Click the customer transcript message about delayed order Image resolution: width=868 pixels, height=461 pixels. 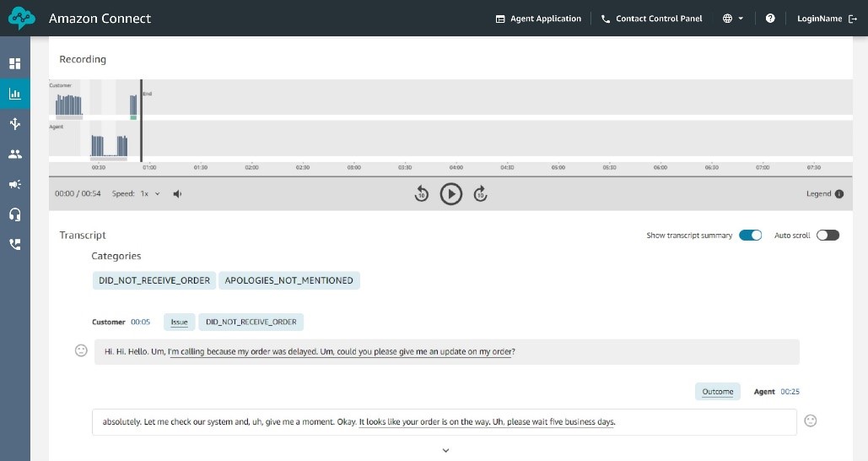tap(447, 352)
